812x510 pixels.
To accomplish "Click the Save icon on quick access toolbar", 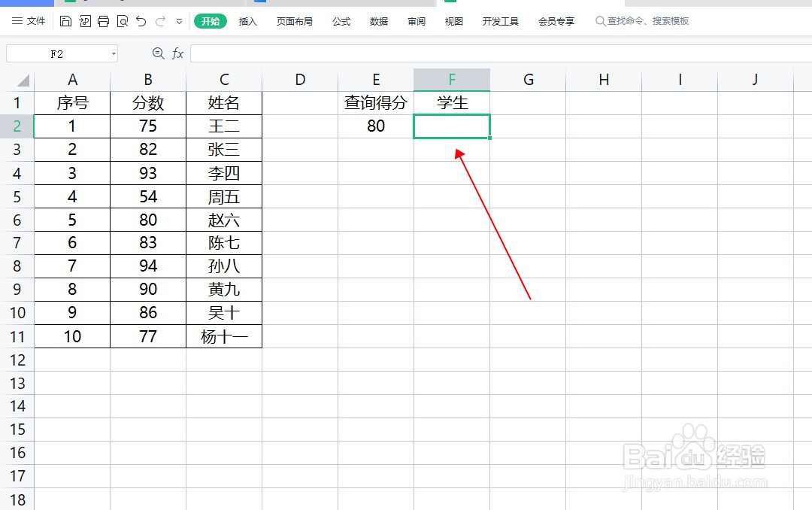I will (x=66, y=22).
